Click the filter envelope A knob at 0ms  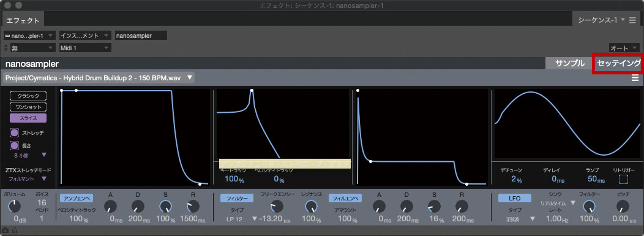[379, 206]
